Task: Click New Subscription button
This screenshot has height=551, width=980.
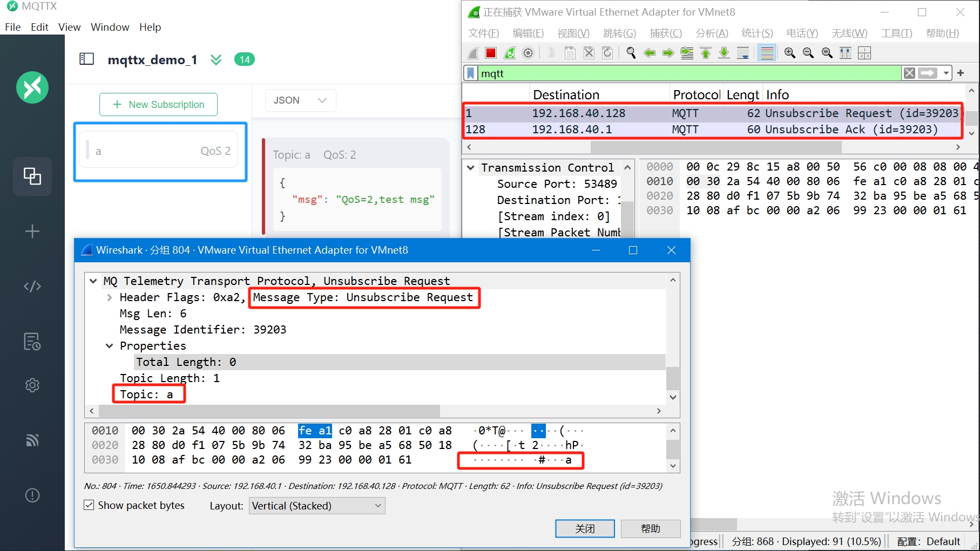Action: pyautogui.click(x=158, y=104)
